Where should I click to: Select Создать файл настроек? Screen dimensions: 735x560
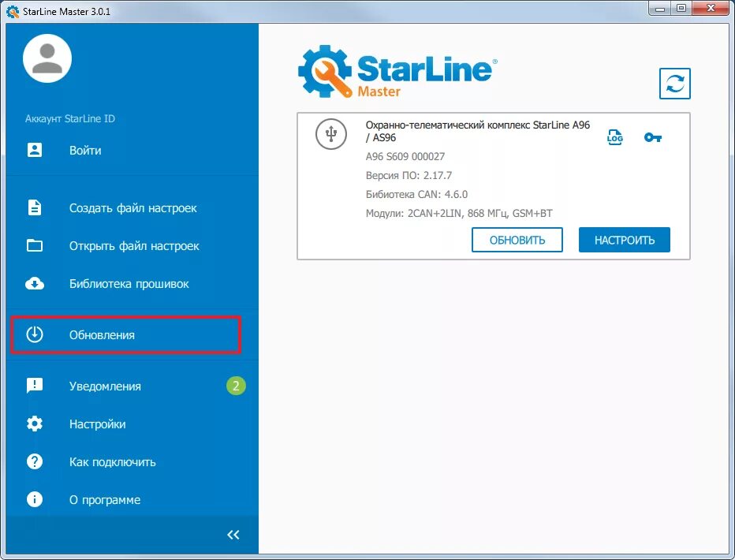pos(132,208)
